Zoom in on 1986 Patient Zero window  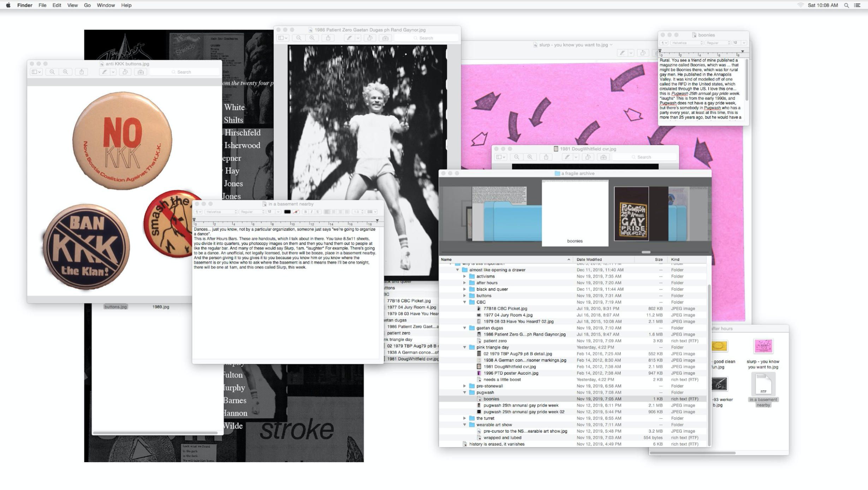click(x=312, y=38)
